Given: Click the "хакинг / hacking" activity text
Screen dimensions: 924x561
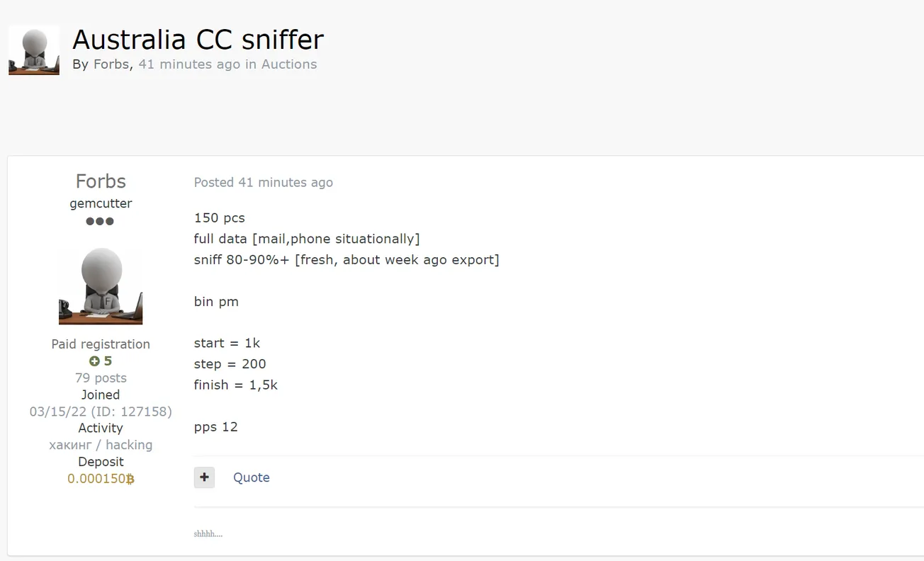Looking at the screenshot, I should (101, 445).
